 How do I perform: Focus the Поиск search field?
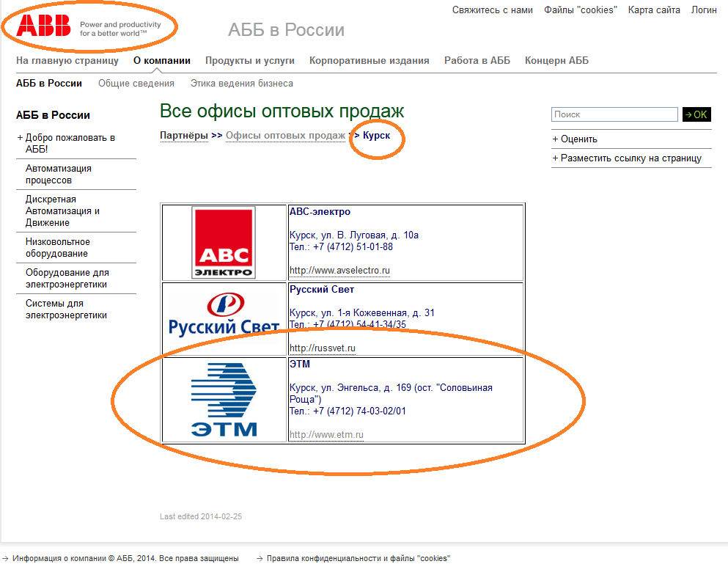614,114
